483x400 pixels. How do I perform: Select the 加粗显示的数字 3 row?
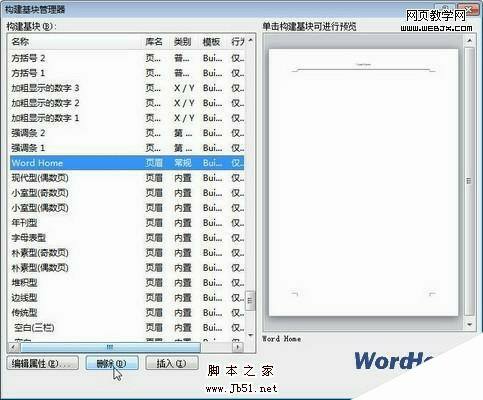click(127, 88)
